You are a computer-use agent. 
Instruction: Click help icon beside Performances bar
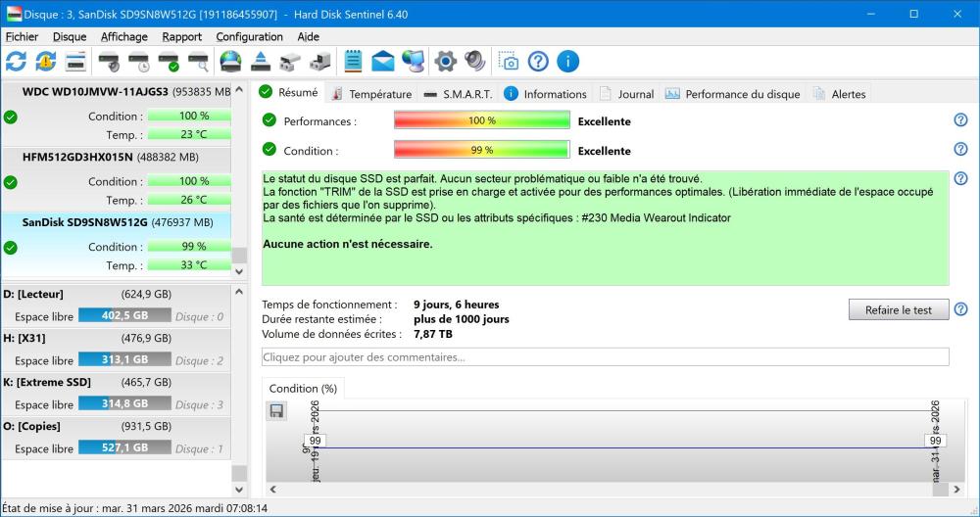pos(960,119)
